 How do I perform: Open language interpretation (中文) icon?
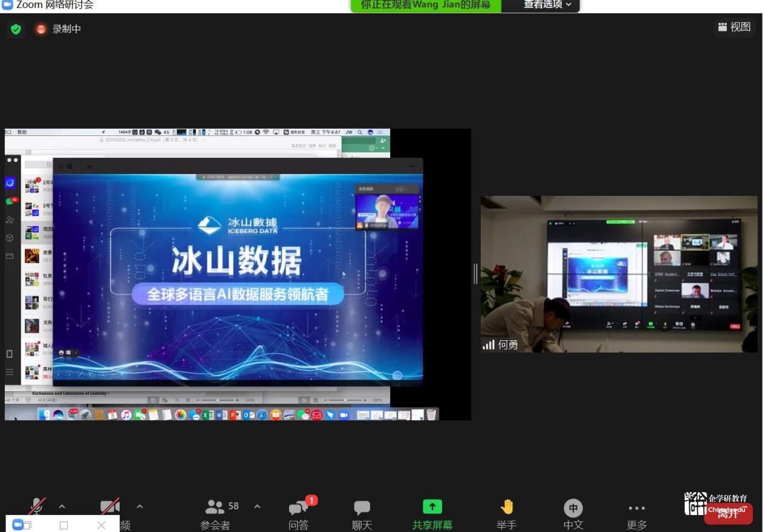coord(573,508)
